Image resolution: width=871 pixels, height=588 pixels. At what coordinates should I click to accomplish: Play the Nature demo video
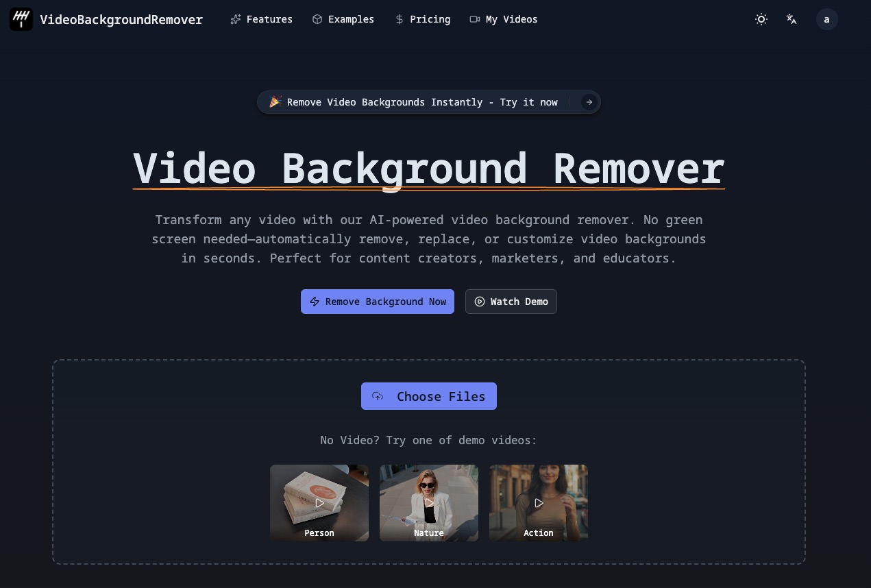click(x=429, y=503)
